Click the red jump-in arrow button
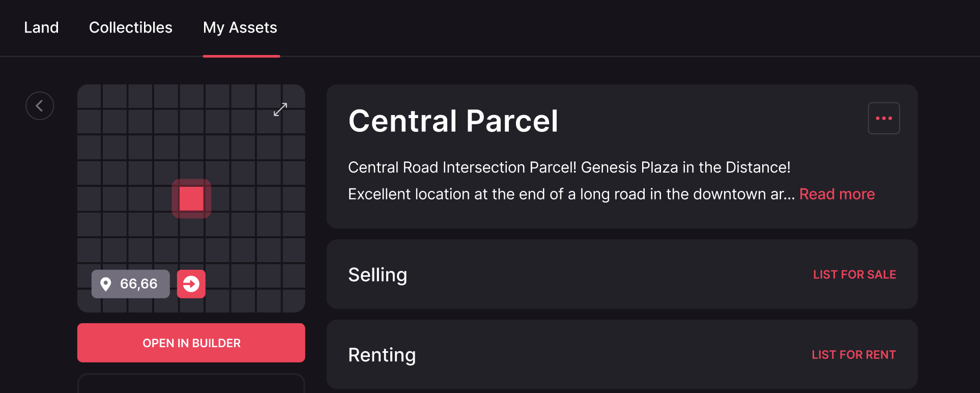 191,284
